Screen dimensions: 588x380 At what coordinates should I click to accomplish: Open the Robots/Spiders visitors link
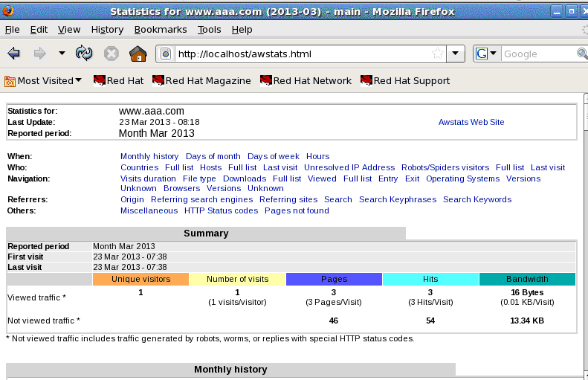[x=445, y=167]
